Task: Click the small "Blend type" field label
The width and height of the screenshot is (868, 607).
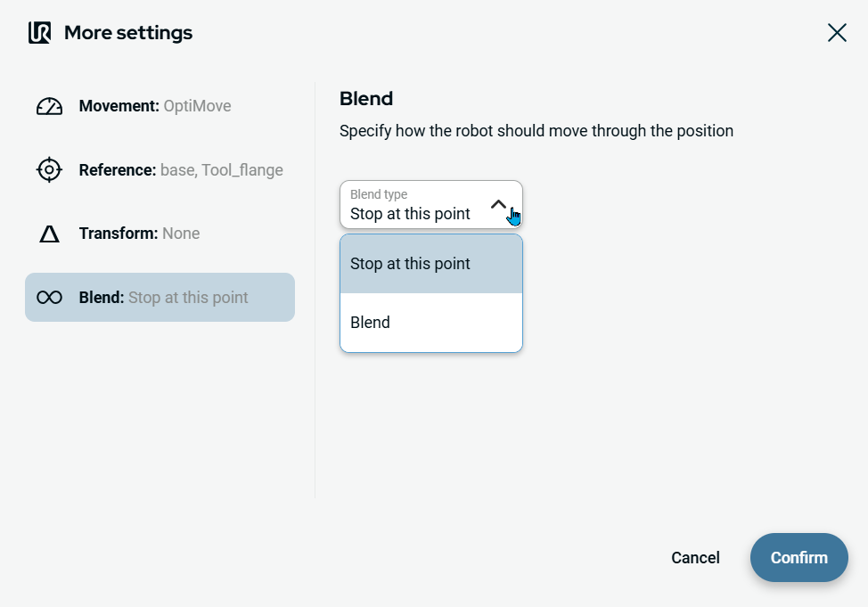Action: pos(379,194)
